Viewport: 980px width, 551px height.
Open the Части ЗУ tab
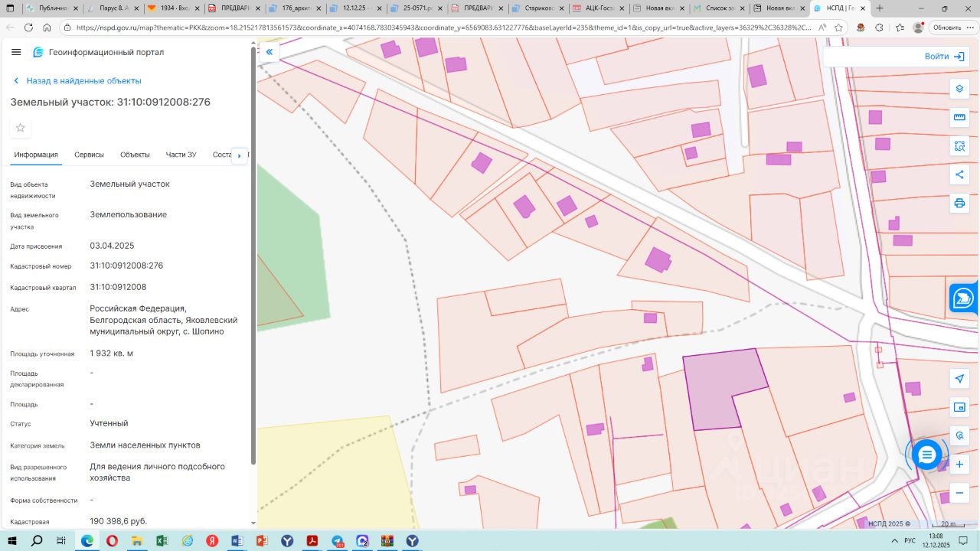pos(181,155)
